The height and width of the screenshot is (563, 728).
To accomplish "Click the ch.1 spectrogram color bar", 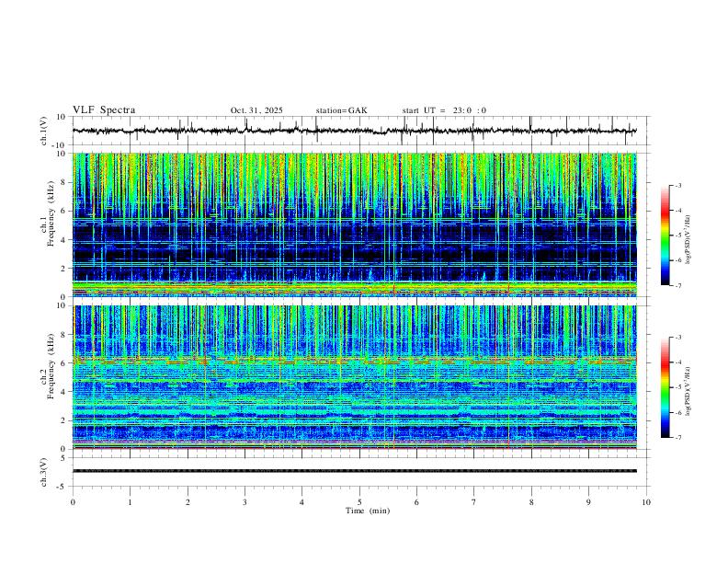I will click(665, 236).
